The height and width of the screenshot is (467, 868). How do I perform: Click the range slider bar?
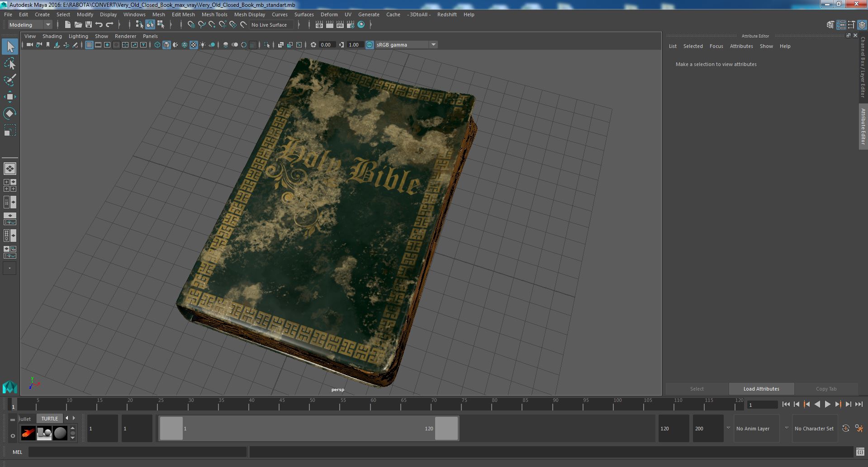[308, 429]
